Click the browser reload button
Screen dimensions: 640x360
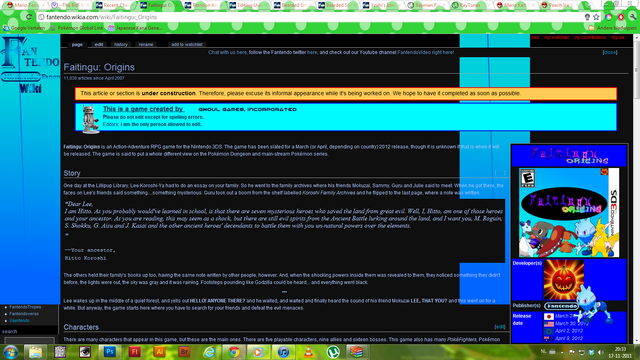point(29,17)
